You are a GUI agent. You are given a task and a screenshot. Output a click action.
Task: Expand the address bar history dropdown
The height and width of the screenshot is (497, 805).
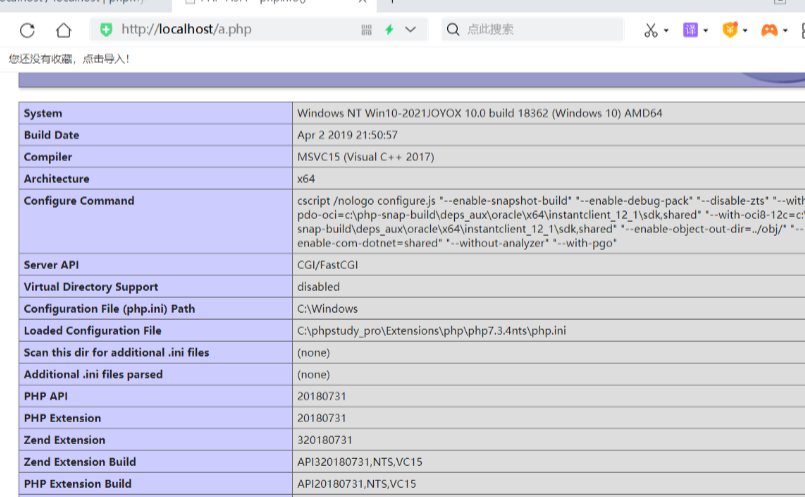[x=411, y=30]
